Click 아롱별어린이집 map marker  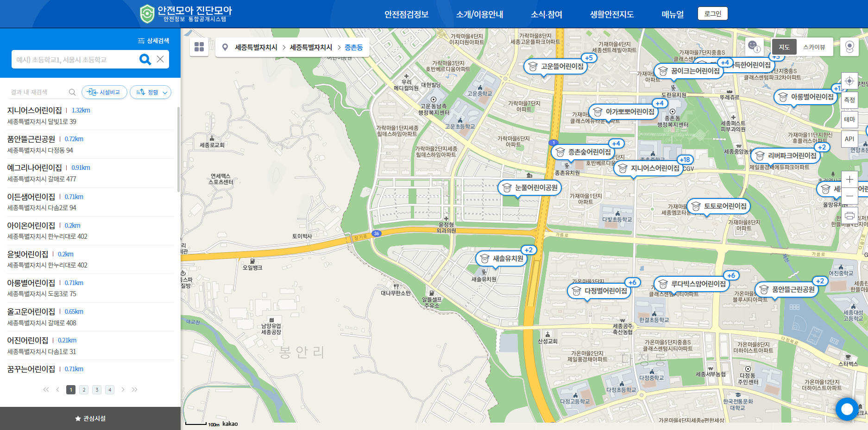pyautogui.click(x=805, y=97)
